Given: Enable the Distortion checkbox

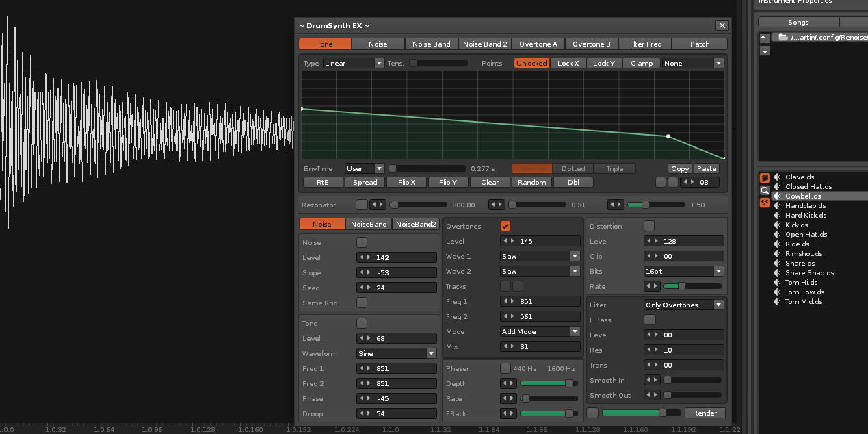Looking at the screenshot, I should click(649, 226).
